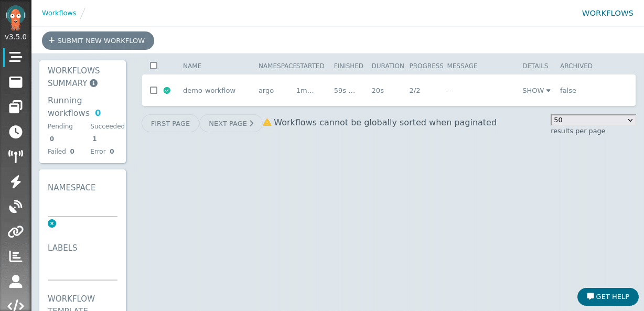Image resolution: width=644 pixels, height=311 pixels.
Task: Open Reports via the bar-chart icon
Action: point(16,256)
